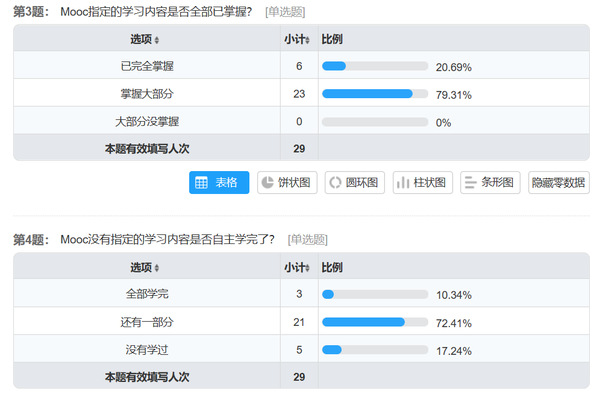Click the 没有学过 option row
This screenshot has height=394, width=599.
click(301, 349)
